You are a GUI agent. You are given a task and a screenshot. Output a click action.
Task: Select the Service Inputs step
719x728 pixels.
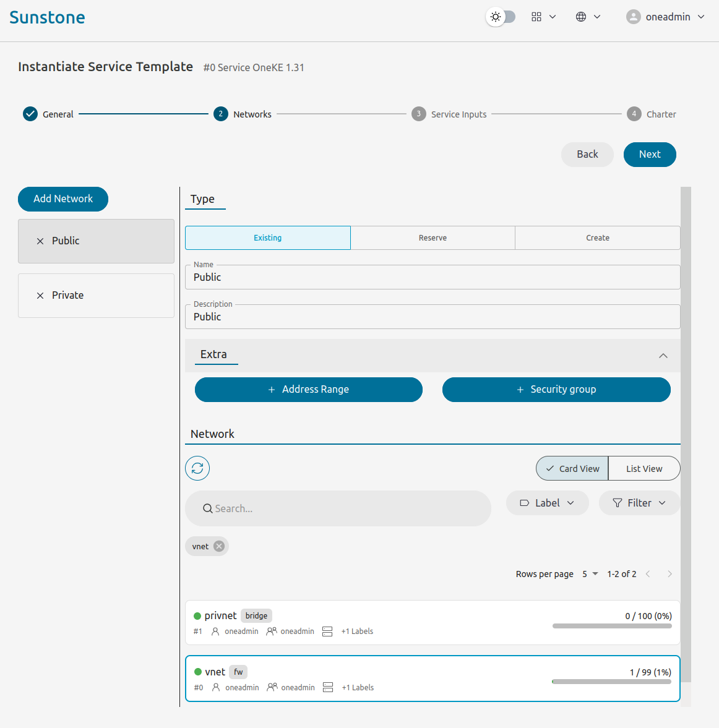pos(449,114)
